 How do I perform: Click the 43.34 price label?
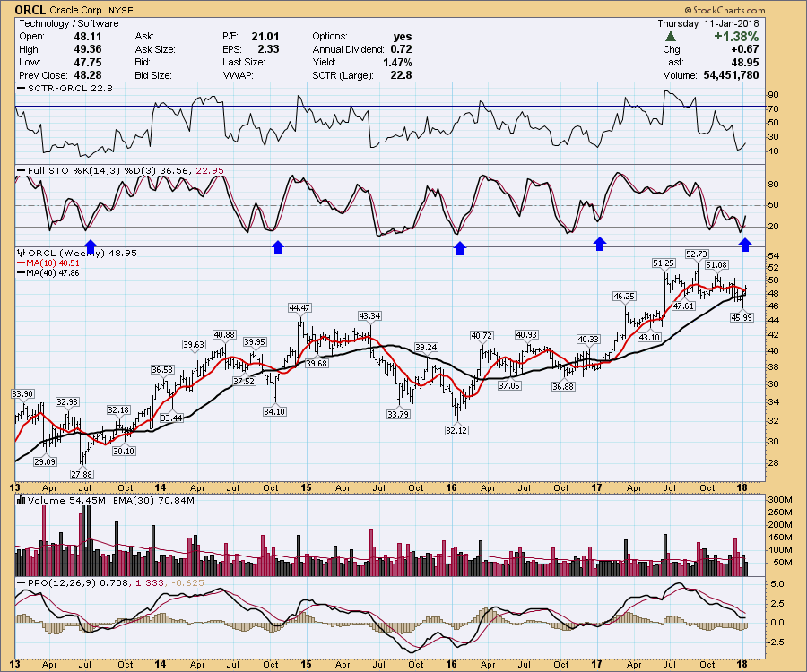[x=370, y=315]
